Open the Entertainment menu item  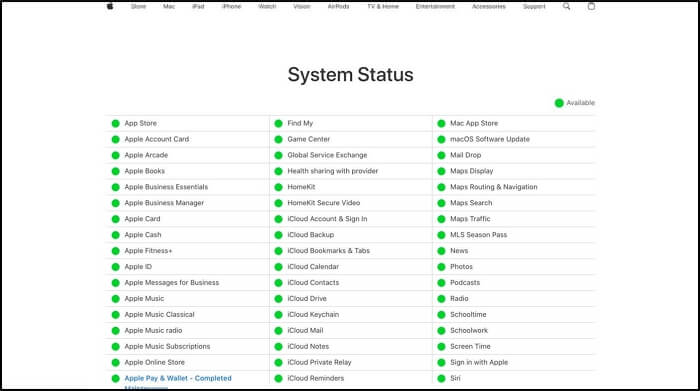[x=435, y=6]
